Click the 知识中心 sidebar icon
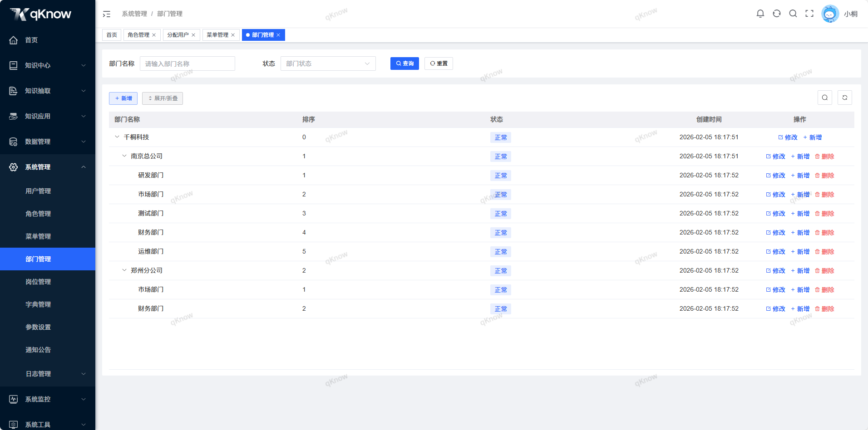 click(14, 65)
